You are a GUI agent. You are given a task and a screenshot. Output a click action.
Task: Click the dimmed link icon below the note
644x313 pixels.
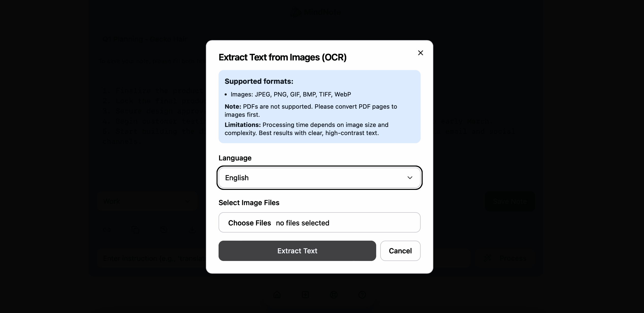[107, 230]
